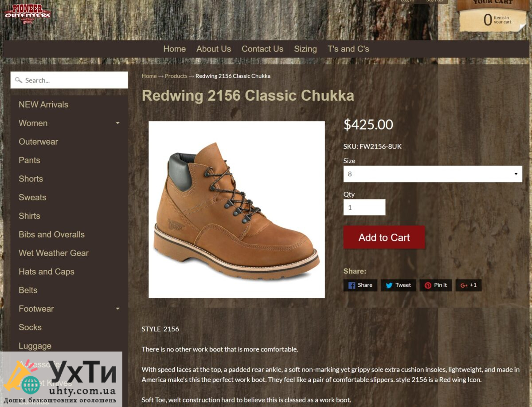Click into the Qty input field
This screenshot has height=407, width=532.
click(364, 207)
